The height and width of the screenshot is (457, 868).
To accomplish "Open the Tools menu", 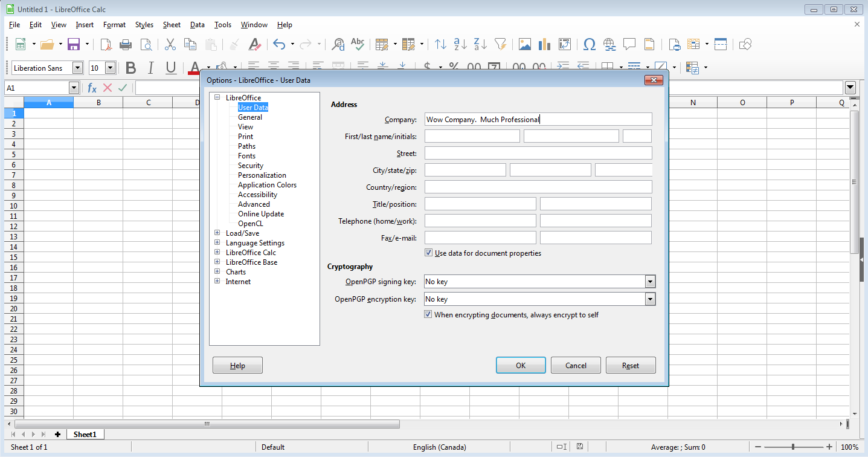I will 223,25.
